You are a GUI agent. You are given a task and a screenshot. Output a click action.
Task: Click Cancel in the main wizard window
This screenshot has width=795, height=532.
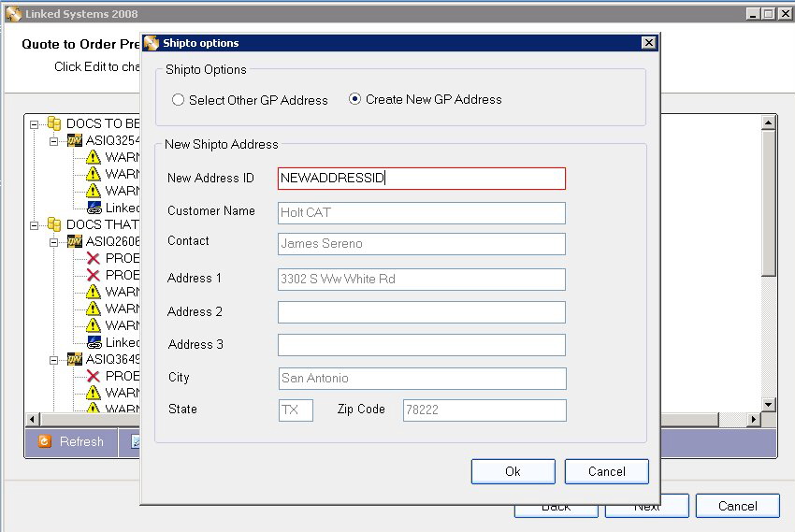pyautogui.click(x=738, y=506)
